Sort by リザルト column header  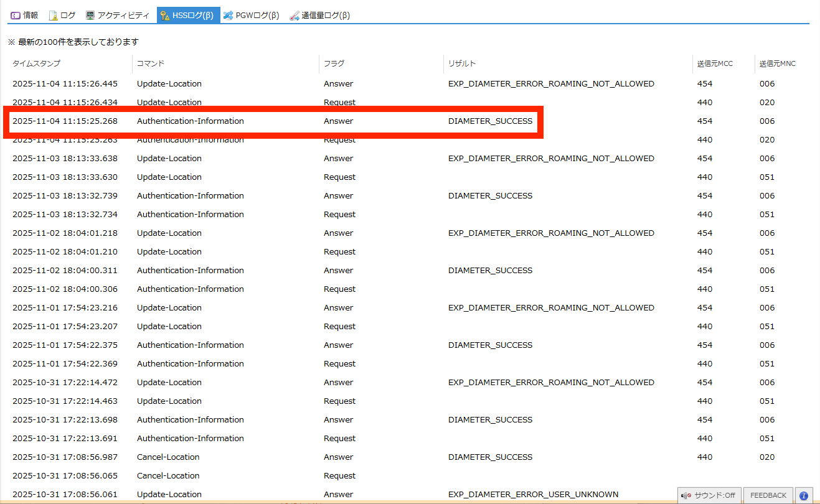462,63
